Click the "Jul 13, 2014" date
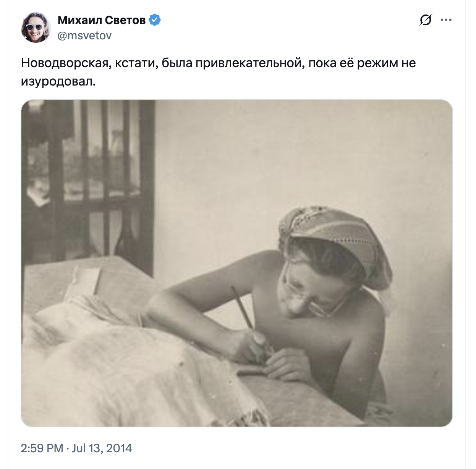476x469 pixels. click(102, 448)
